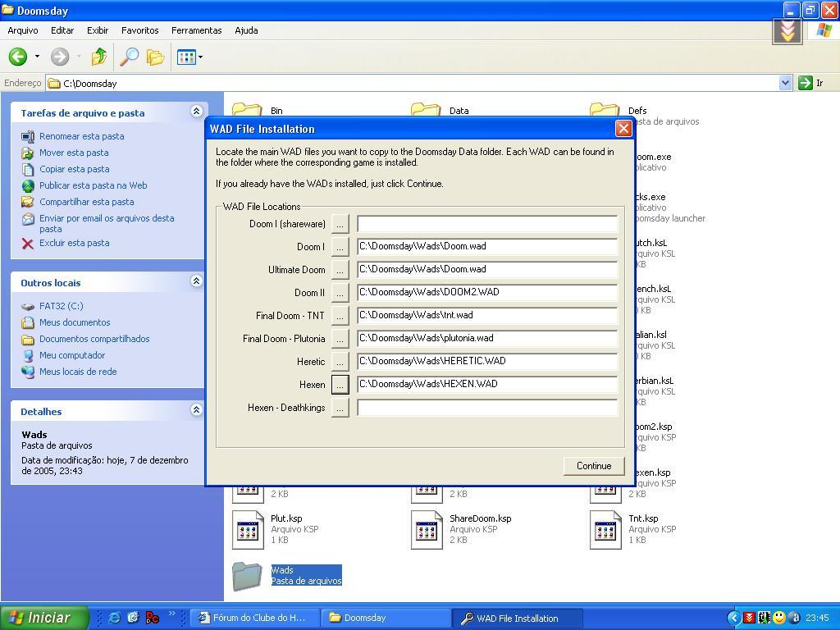Launch Internet Explorer from quick launch

click(115, 618)
